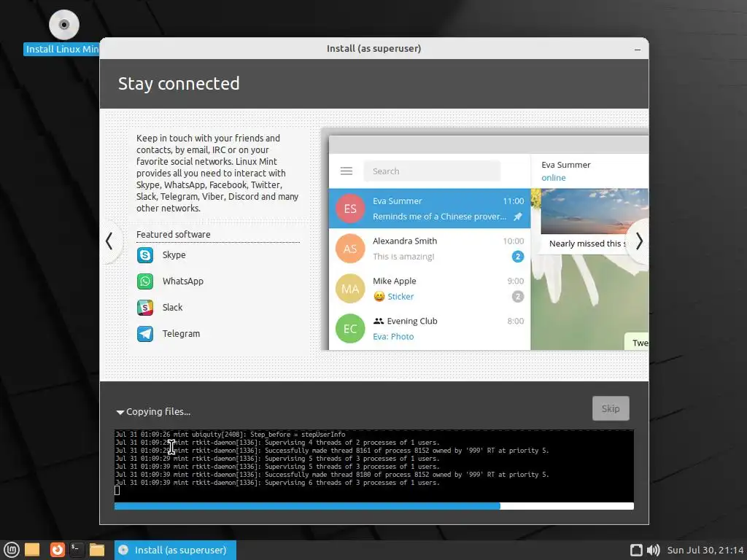Click the Telegram icon in Featured software
The height and width of the screenshot is (560, 747).
point(145,334)
